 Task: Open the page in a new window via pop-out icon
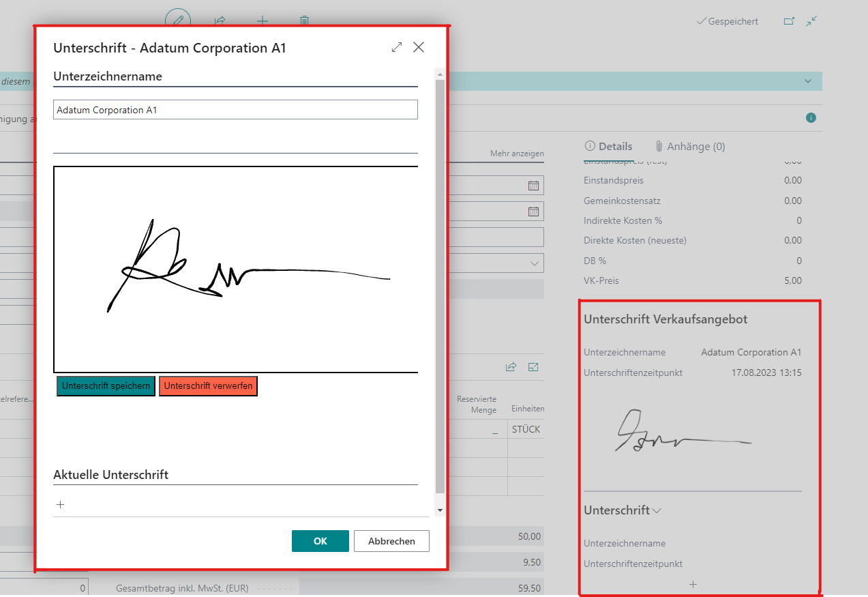tap(789, 21)
